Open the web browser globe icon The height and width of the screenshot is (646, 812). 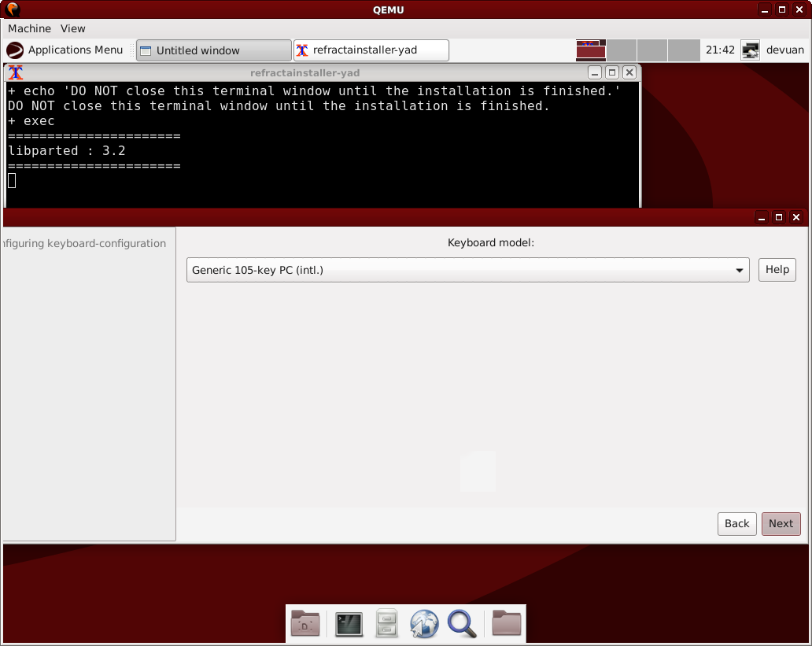424,624
